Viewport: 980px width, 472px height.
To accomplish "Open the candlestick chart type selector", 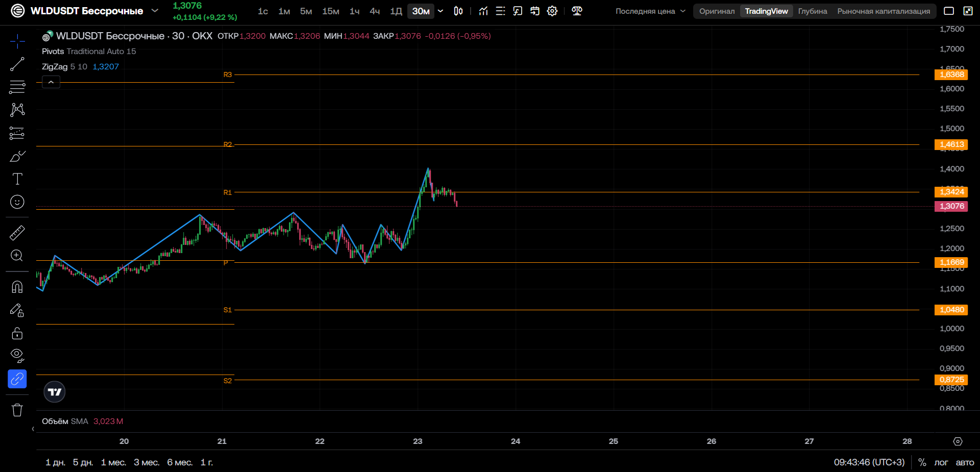I will coord(458,11).
